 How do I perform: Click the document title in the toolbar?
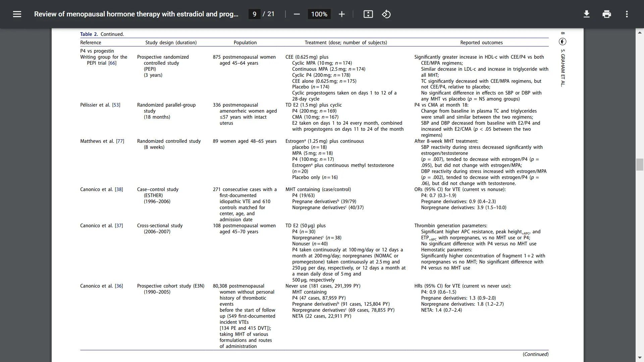pos(136,14)
